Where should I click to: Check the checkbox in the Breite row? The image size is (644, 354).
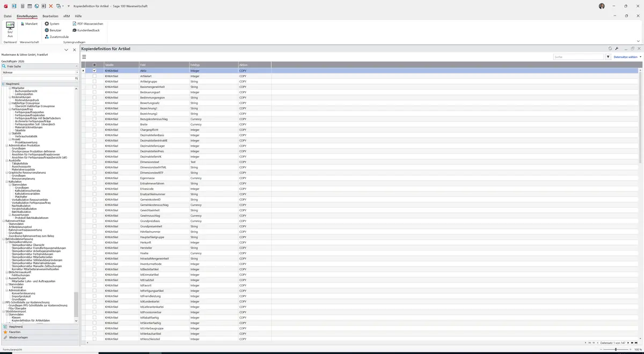(94, 124)
